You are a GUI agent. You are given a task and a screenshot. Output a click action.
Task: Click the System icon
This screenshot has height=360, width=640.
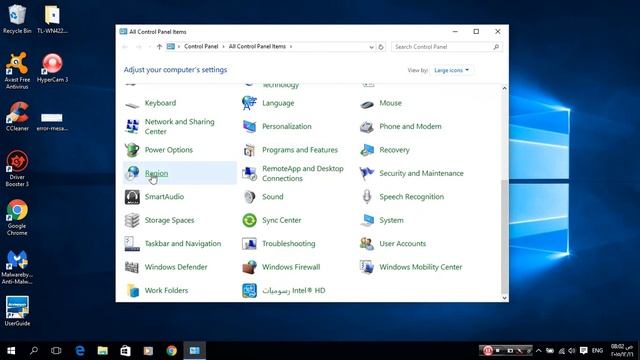pyautogui.click(x=367, y=220)
